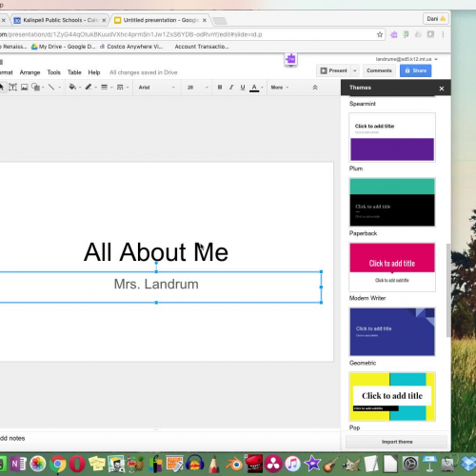Switch to Kalispell Public Schools tab

point(60,20)
